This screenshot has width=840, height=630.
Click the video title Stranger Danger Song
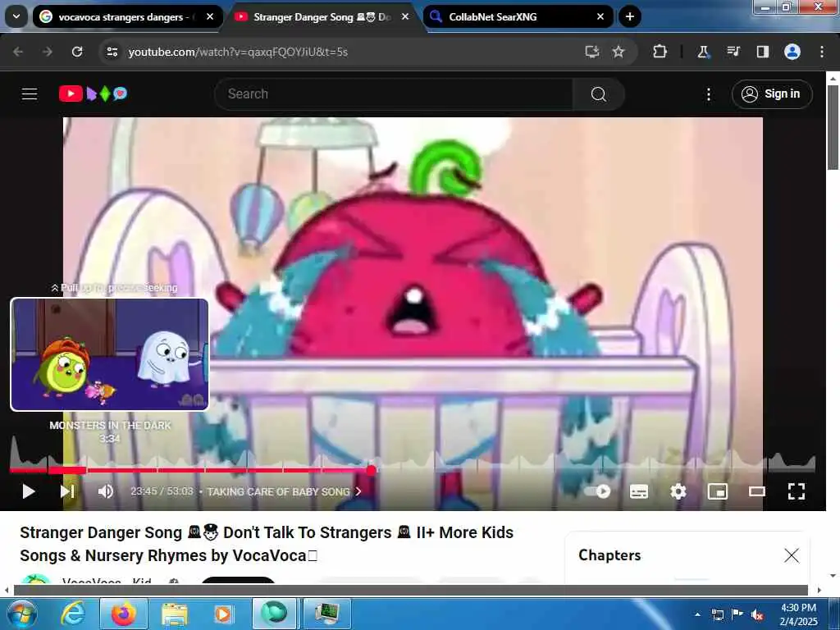(267, 544)
